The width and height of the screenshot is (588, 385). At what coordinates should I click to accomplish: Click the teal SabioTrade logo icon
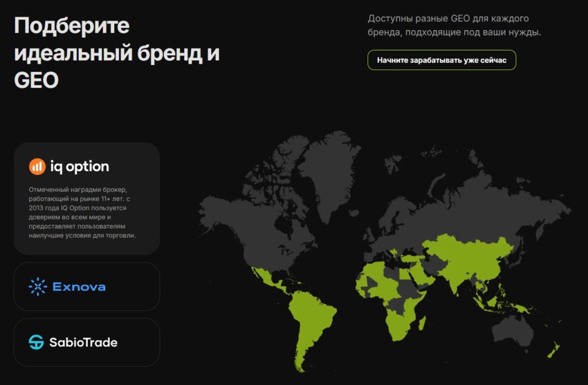(x=36, y=342)
